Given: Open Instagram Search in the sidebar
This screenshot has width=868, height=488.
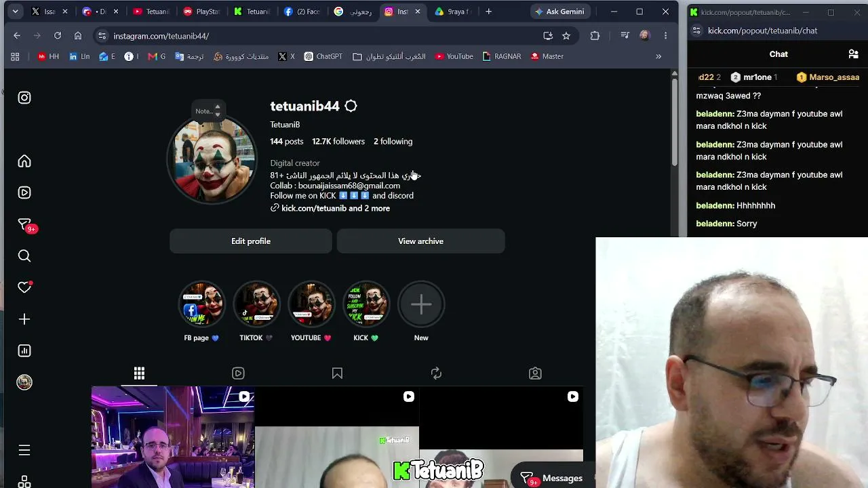Looking at the screenshot, I should (24, 256).
